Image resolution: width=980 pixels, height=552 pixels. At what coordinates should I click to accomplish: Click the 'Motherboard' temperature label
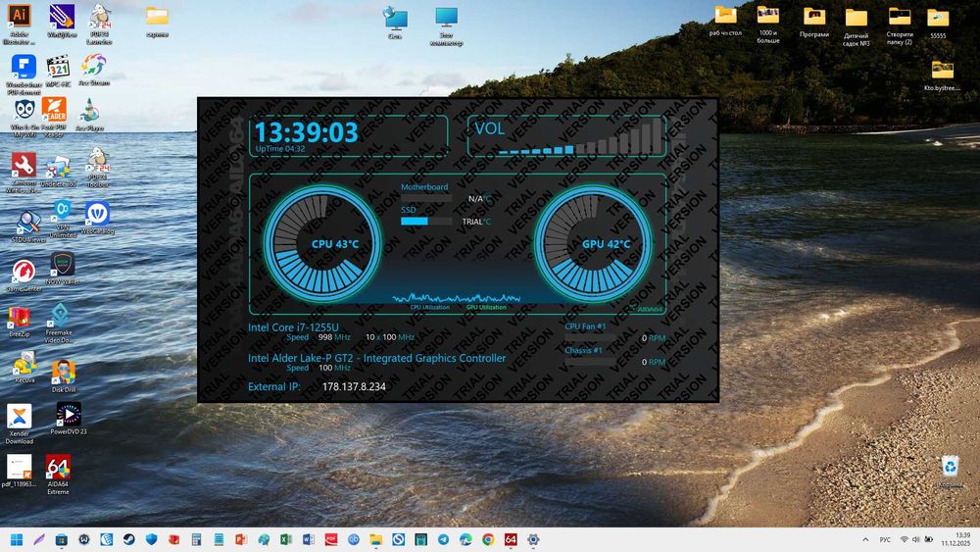424,187
